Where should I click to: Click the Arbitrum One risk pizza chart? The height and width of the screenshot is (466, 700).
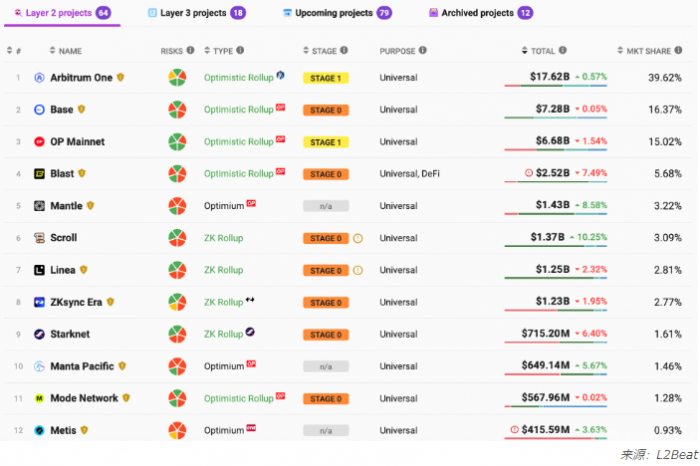tap(177, 78)
